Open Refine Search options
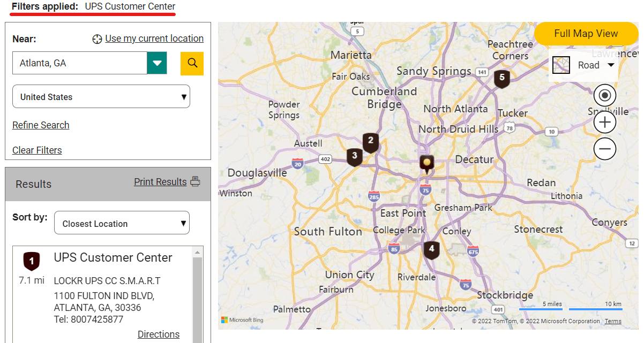 (41, 125)
